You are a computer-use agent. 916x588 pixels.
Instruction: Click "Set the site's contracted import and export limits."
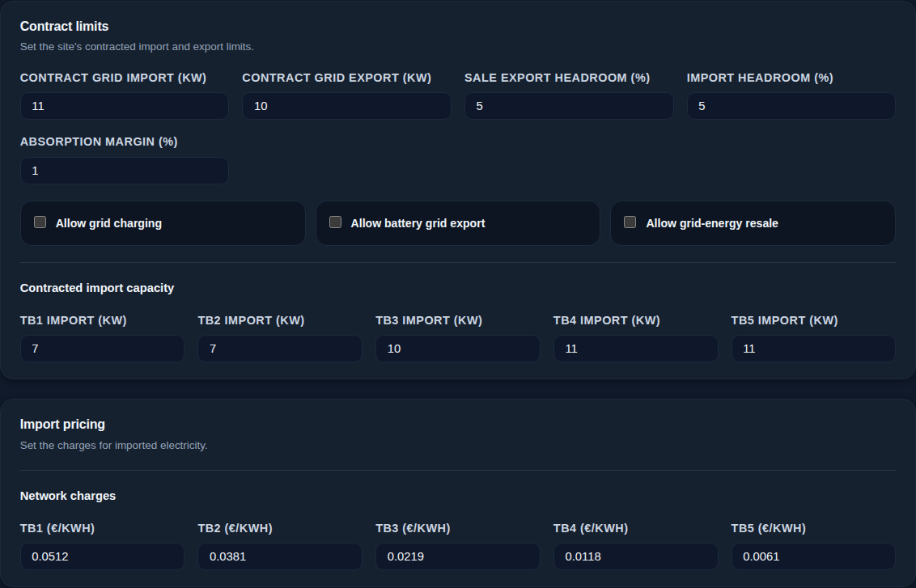click(x=137, y=47)
